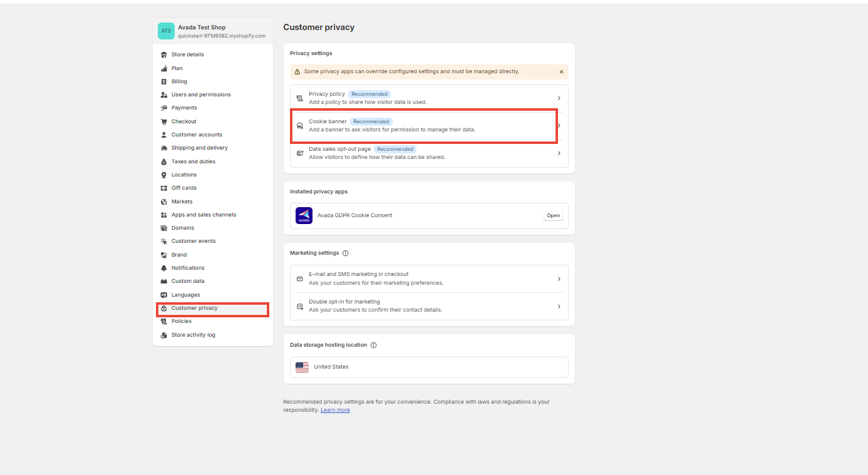Viewport: 868px width, 475px height.
Task: Click Recommended badge next to Cookie banner
Action: tap(371, 121)
